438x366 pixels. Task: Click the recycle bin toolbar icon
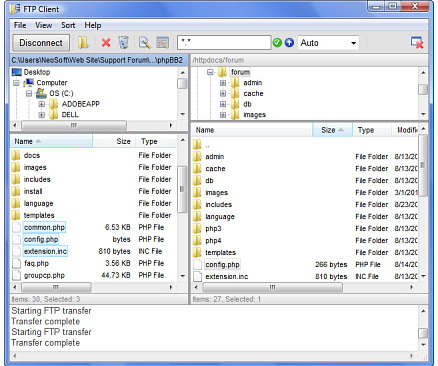[x=124, y=43]
